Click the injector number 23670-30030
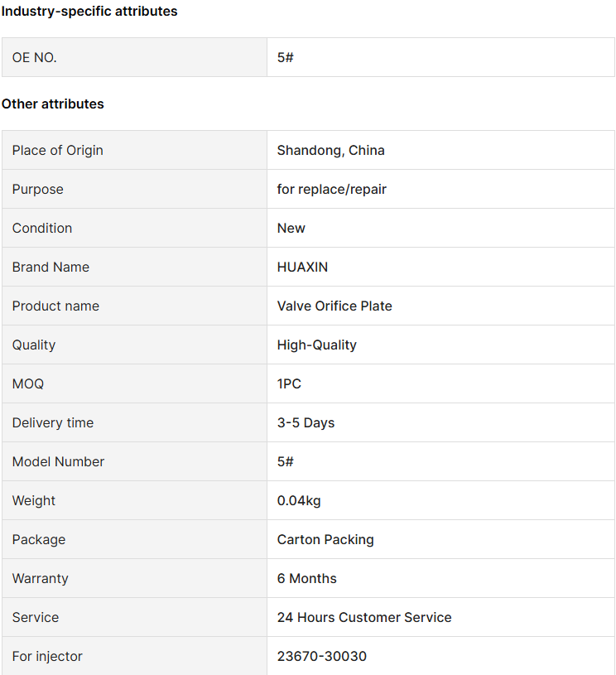This screenshot has width=616, height=675. point(321,656)
